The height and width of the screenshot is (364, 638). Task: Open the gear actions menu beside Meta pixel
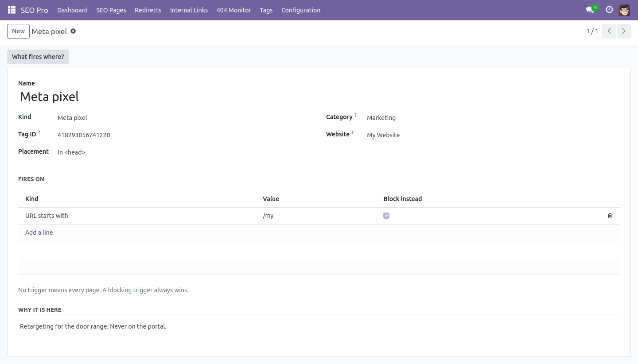[x=73, y=31]
